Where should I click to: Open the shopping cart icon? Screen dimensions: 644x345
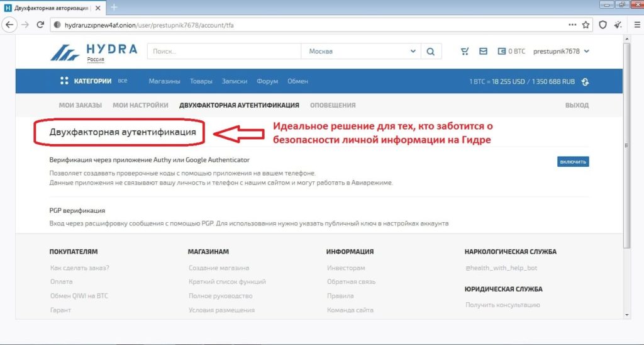coord(465,52)
